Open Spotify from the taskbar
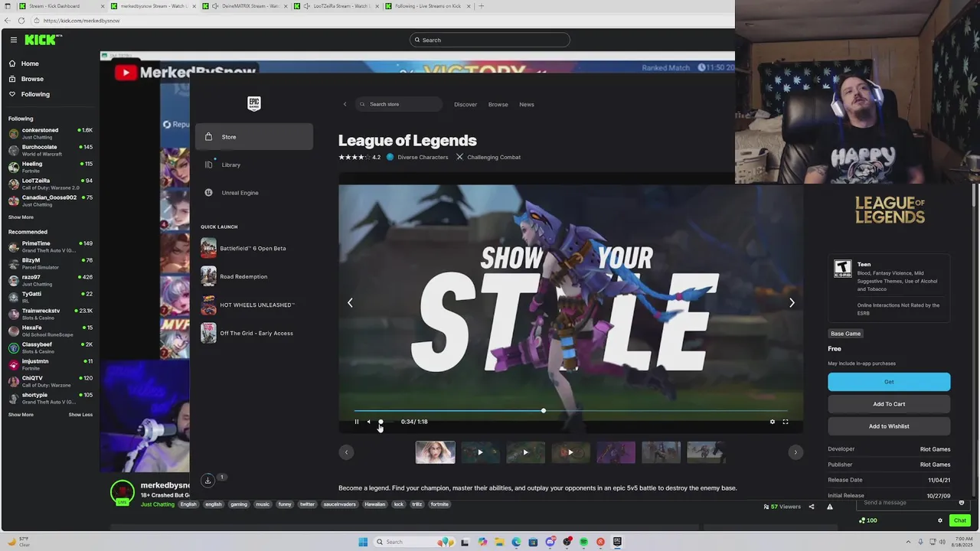980x551 pixels. (583, 542)
